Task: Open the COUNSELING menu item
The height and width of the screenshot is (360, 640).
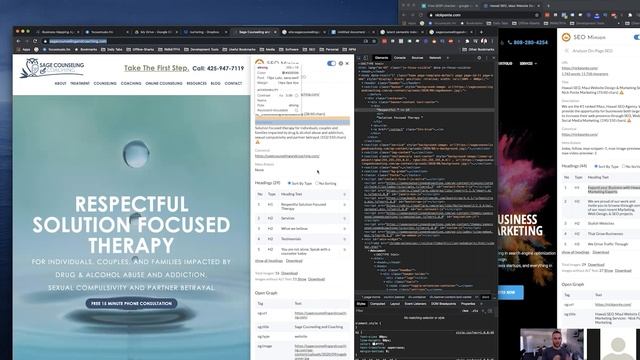Action: pyautogui.click(x=105, y=83)
